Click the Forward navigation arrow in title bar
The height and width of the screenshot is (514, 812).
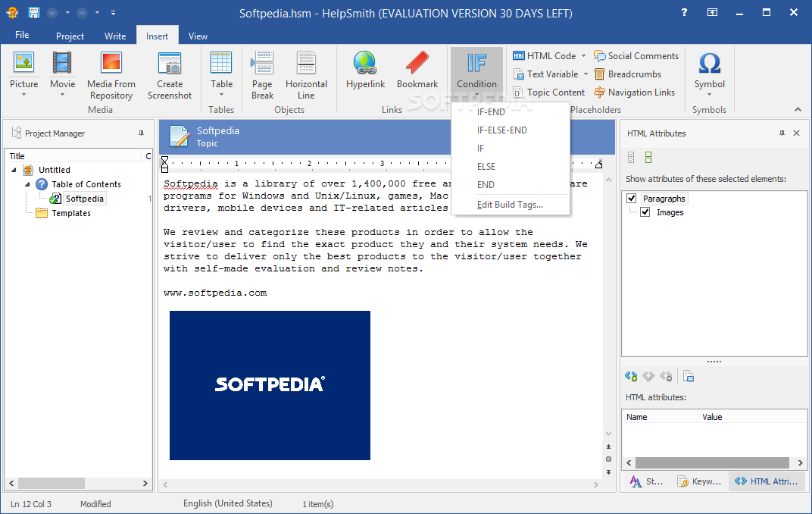[82, 12]
